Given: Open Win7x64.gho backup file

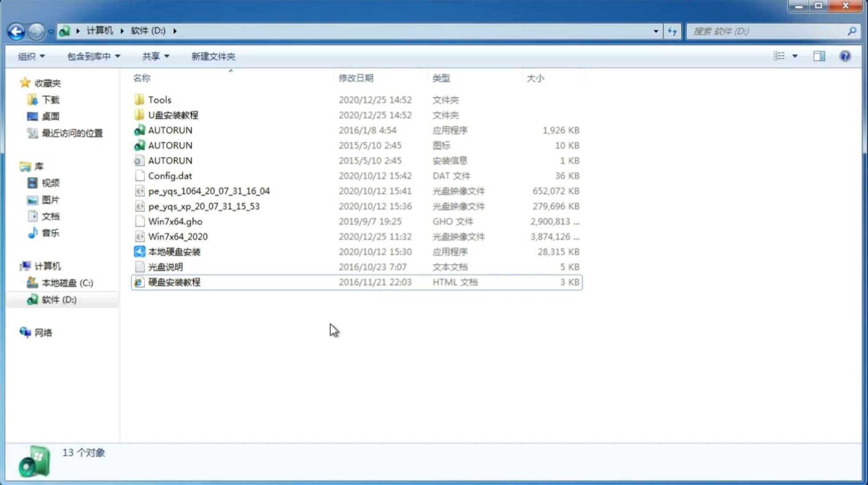Looking at the screenshot, I should tap(175, 221).
